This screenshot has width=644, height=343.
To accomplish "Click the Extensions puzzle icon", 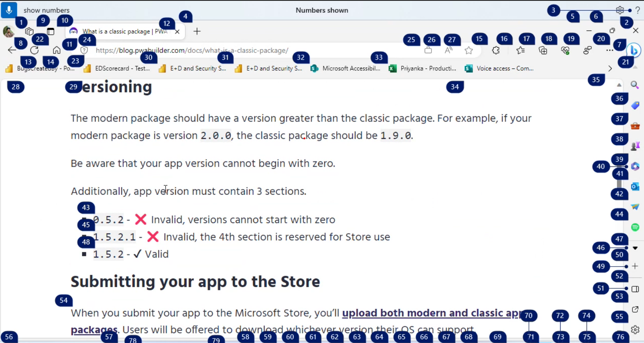I will [x=496, y=50].
